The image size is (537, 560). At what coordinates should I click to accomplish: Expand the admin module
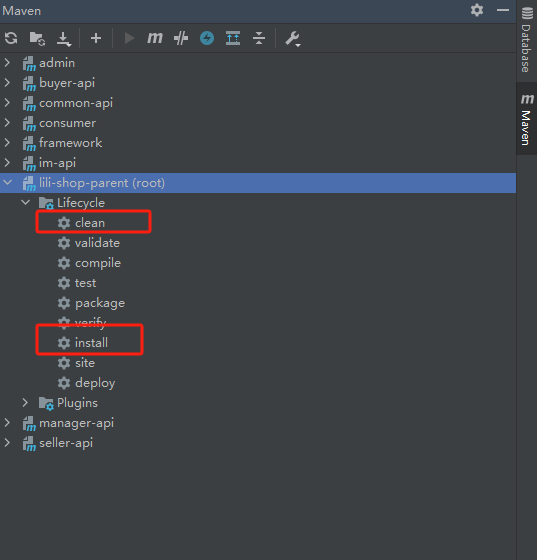coord(7,63)
